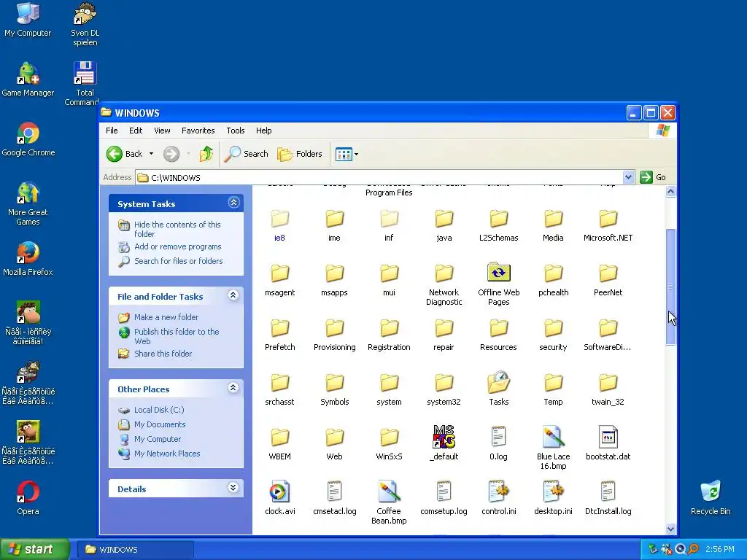Viewport: 747px width, 560px height.
Task: Open the Views dropdown arrow
Action: (x=356, y=155)
